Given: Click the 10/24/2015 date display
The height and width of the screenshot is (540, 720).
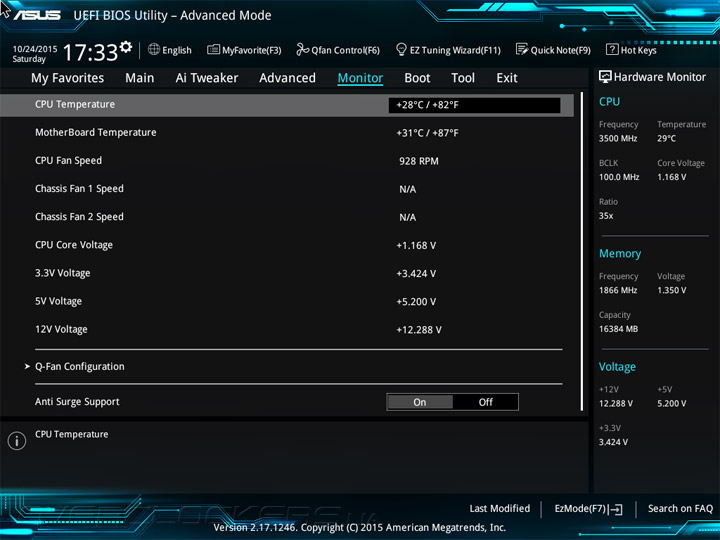Looking at the screenshot, I should 35,49.
